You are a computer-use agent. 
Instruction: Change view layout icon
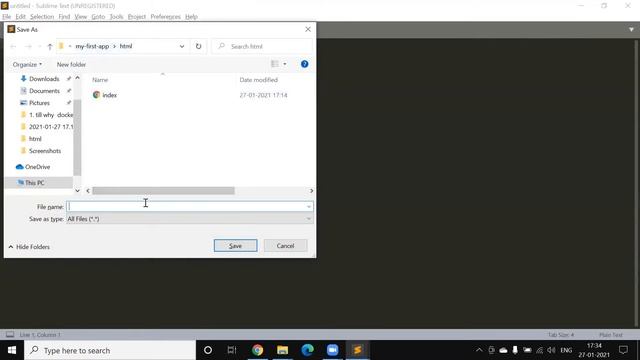point(275,64)
